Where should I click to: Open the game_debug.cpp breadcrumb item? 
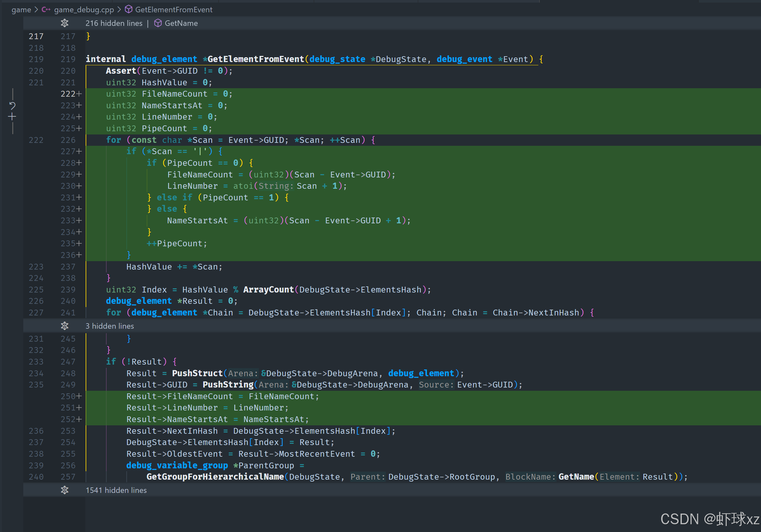tap(84, 10)
